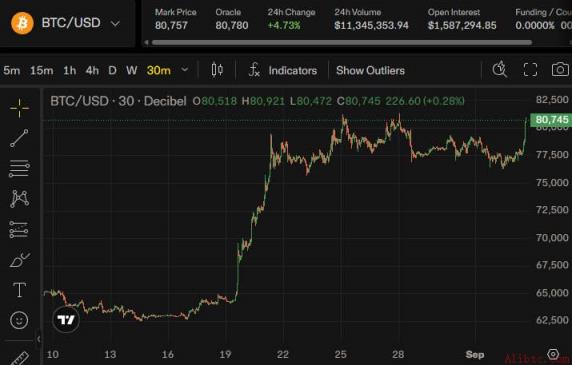Click the current price label 80,745

pyautogui.click(x=551, y=120)
